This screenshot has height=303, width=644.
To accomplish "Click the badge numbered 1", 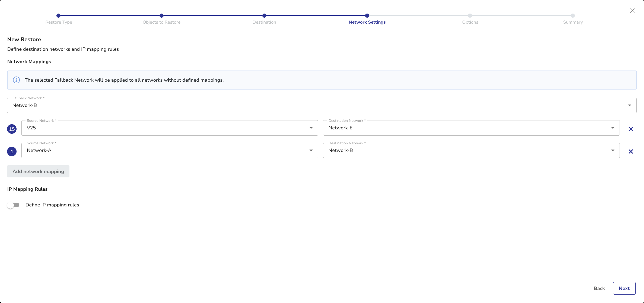I will point(12,152).
